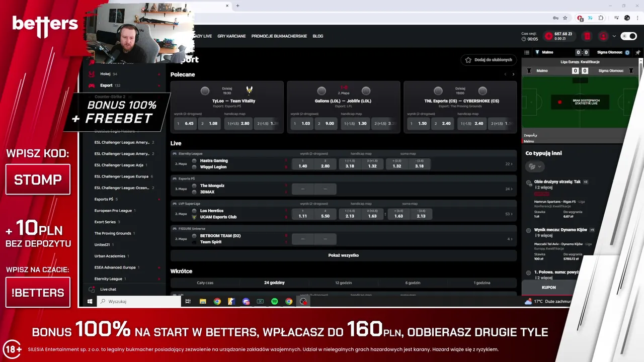
Task: Pick Hastra Gaming win odds 1.40
Action: pyautogui.click(x=302, y=164)
